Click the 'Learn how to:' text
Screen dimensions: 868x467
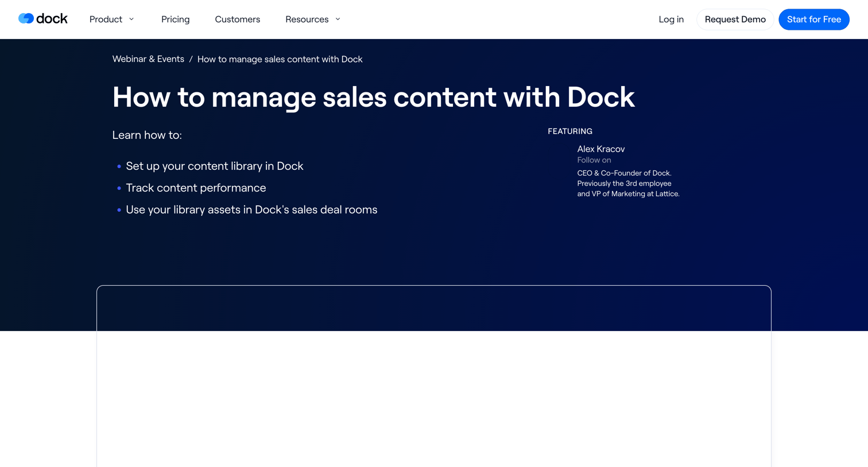[147, 135]
